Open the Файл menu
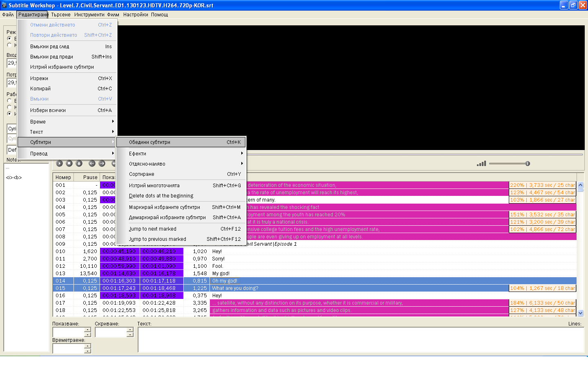The width and height of the screenshot is (588, 368). click(8, 14)
